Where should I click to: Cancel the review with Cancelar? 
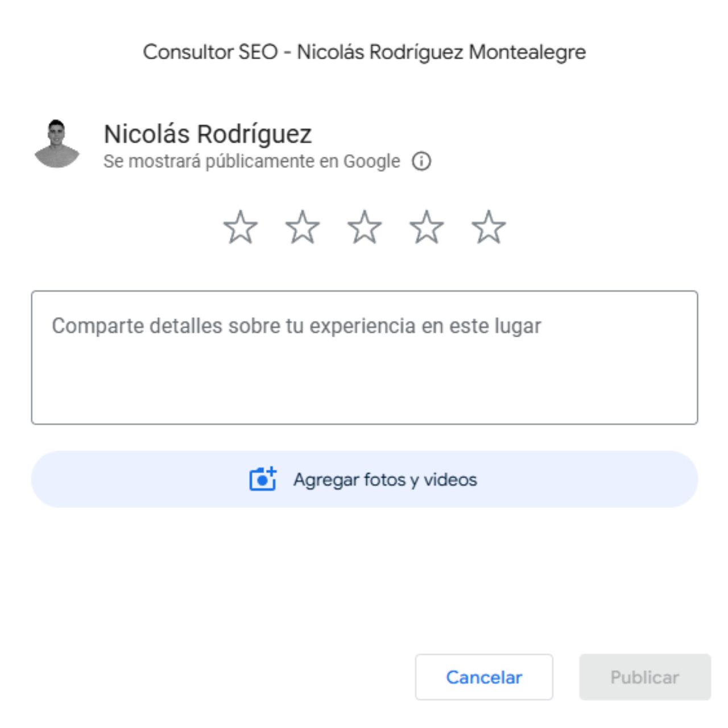[x=484, y=677]
